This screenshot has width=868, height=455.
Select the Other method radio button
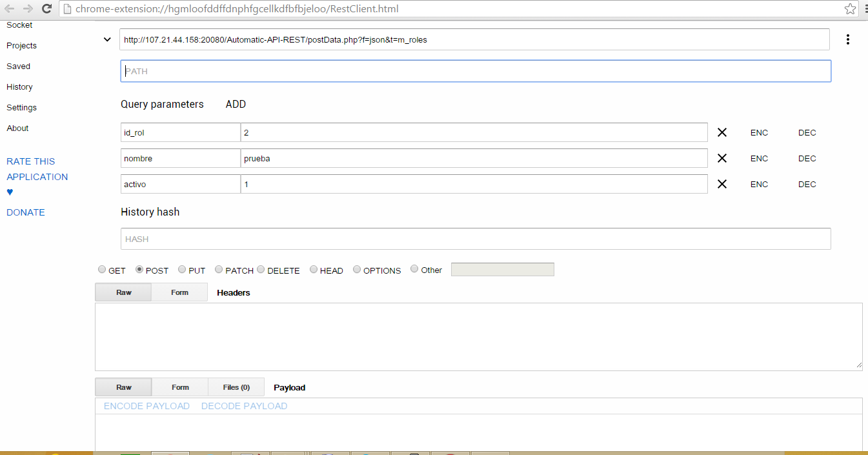pos(414,269)
